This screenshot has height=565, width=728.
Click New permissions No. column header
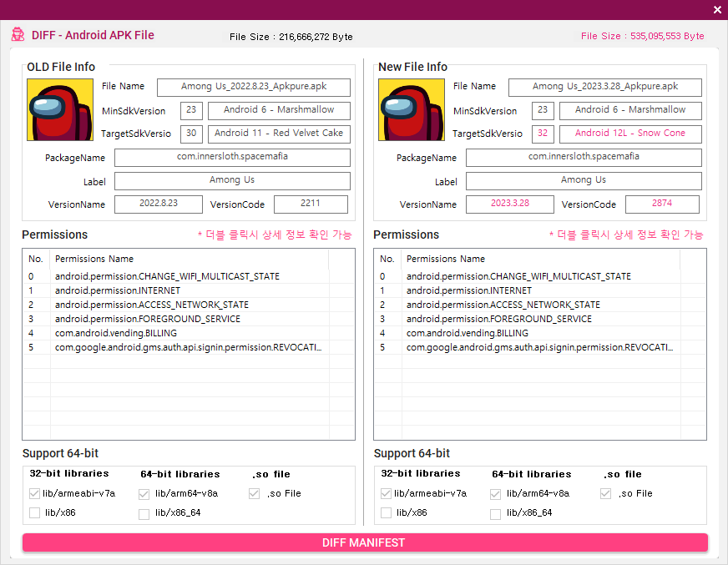pyautogui.click(x=388, y=259)
